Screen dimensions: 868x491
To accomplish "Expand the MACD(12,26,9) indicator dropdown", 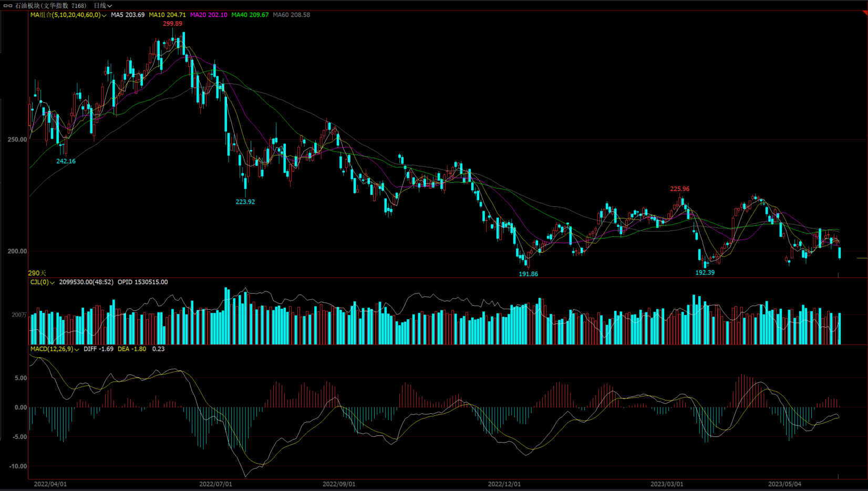I will coord(55,349).
